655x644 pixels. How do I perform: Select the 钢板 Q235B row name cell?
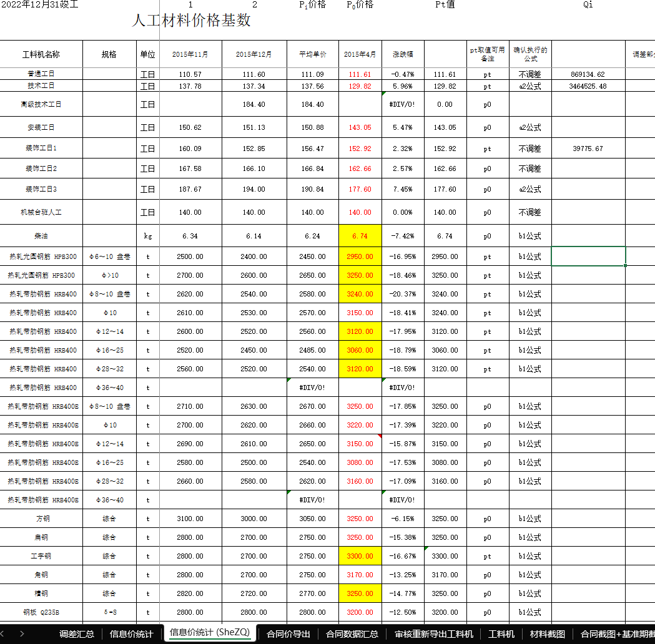41,612
